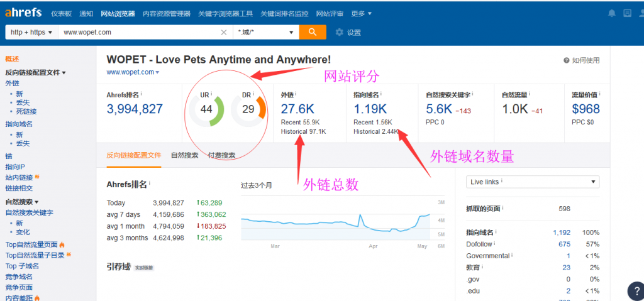Click the 3,994,827 Ahrefs rank number
The image size is (644, 301).
[x=135, y=109]
